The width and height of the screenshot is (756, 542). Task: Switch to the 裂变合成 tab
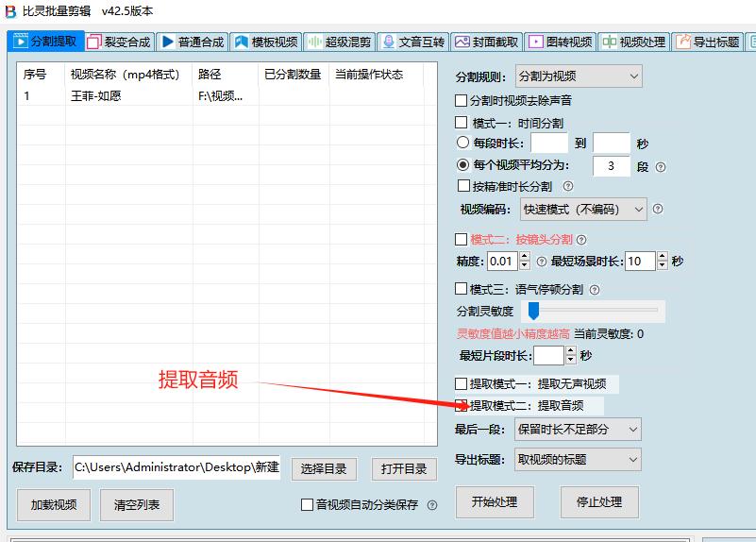click(119, 42)
